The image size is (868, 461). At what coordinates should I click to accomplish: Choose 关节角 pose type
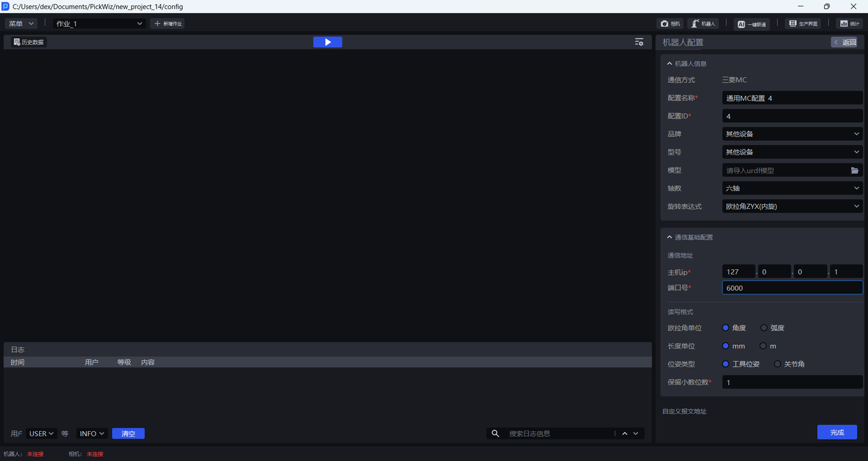[778, 364]
